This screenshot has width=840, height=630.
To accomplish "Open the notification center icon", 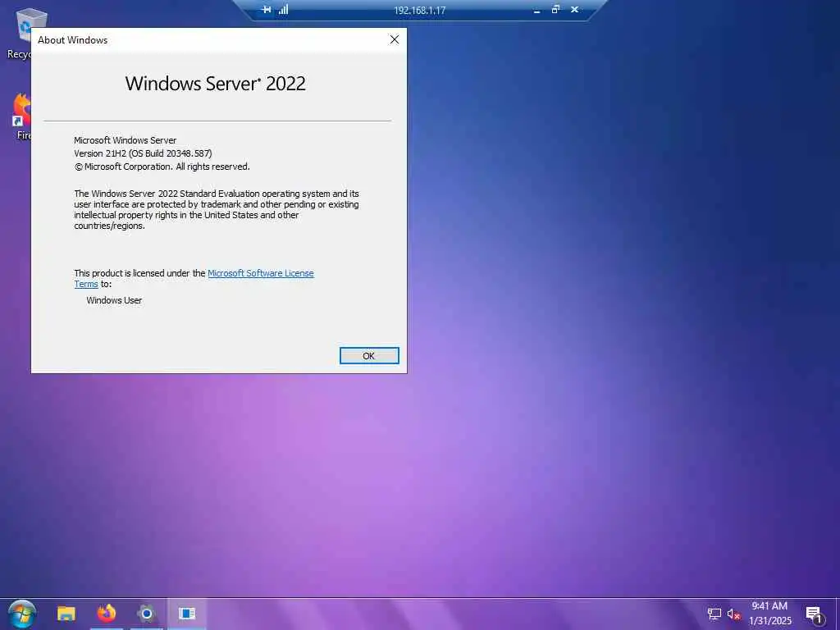I will (814, 614).
